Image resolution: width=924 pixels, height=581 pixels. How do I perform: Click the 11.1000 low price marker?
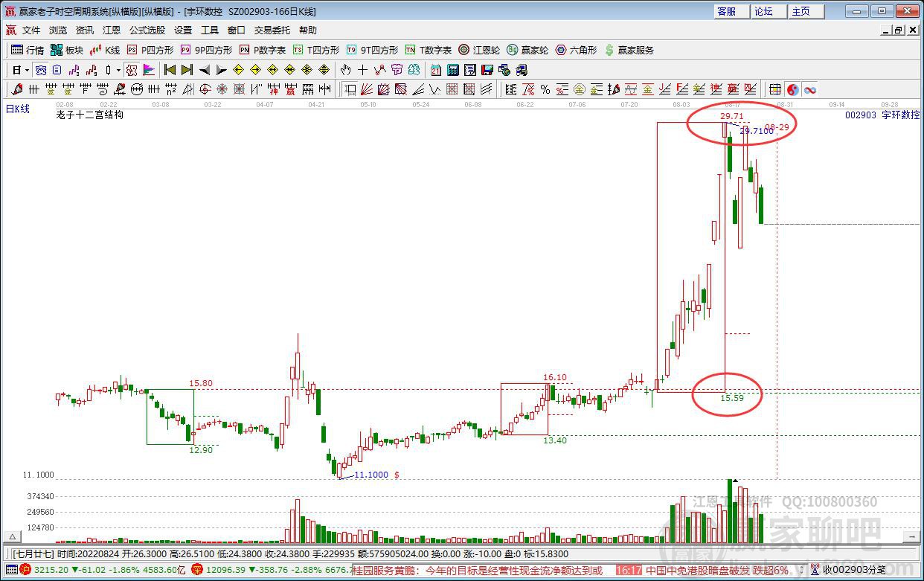point(371,475)
